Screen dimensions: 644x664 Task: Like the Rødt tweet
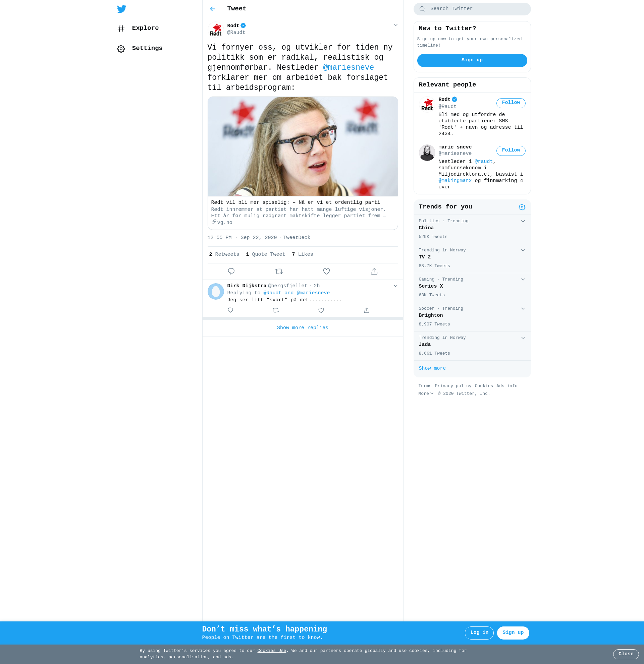click(326, 271)
